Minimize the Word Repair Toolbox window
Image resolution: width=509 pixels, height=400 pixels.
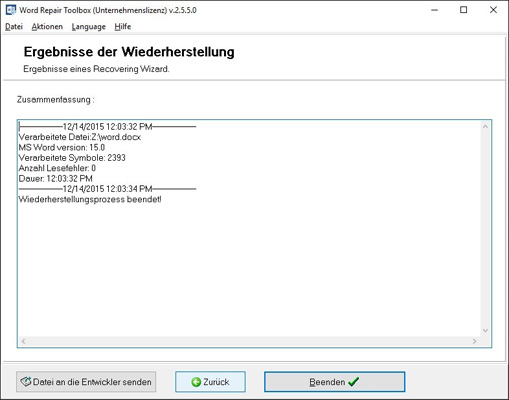click(434, 10)
